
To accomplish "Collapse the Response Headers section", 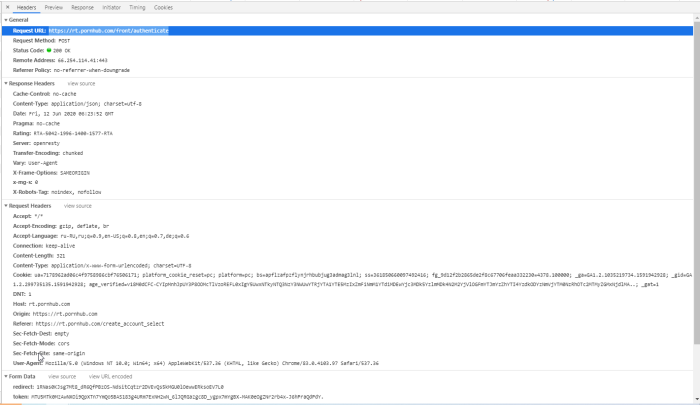I will [x=4, y=83].
